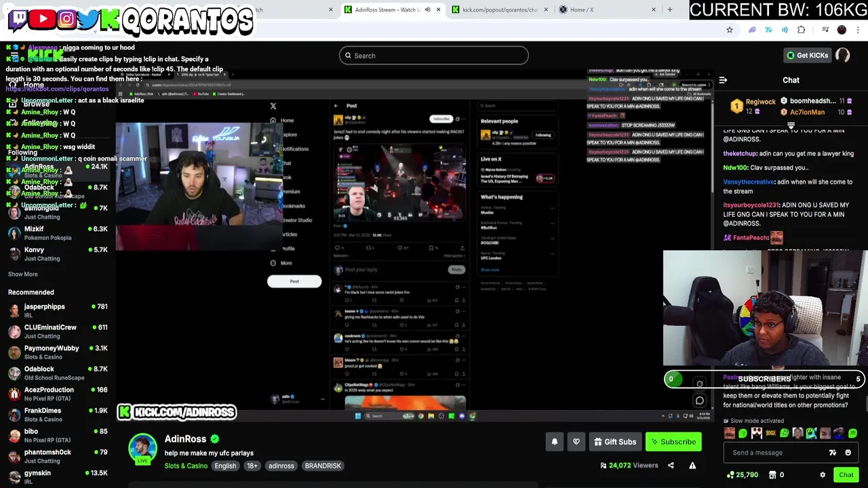Open a new browser tab
This screenshot has width=868, height=488.
click(669, 9)
